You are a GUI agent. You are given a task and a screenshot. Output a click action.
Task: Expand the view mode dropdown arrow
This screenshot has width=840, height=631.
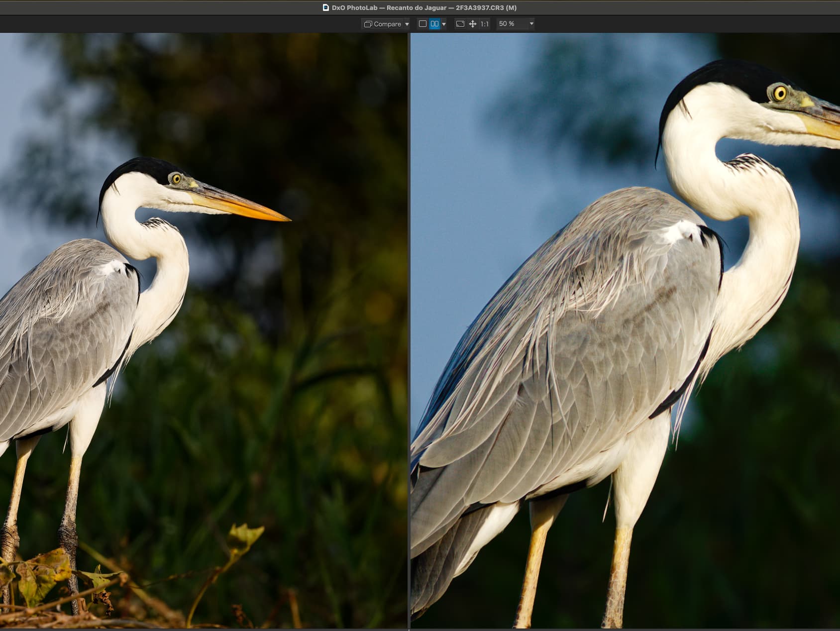click(444, 24)
